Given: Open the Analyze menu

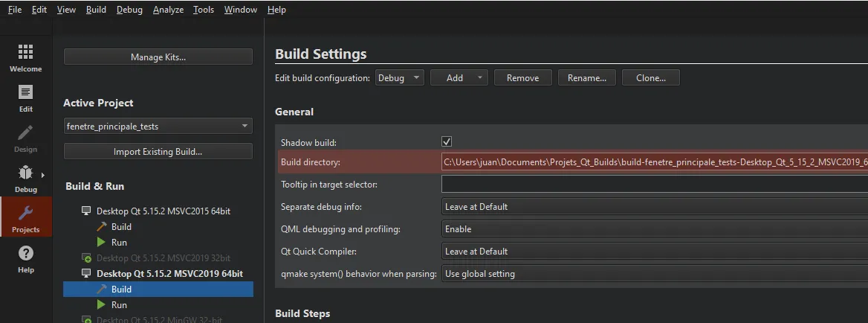Looking at the screenshot, I should (x=167, y=10).
